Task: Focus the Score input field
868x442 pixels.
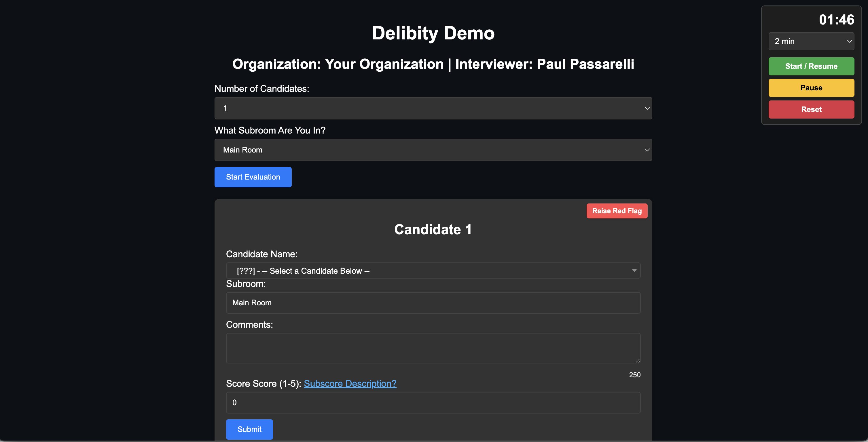Action: [x=433, y=403]
